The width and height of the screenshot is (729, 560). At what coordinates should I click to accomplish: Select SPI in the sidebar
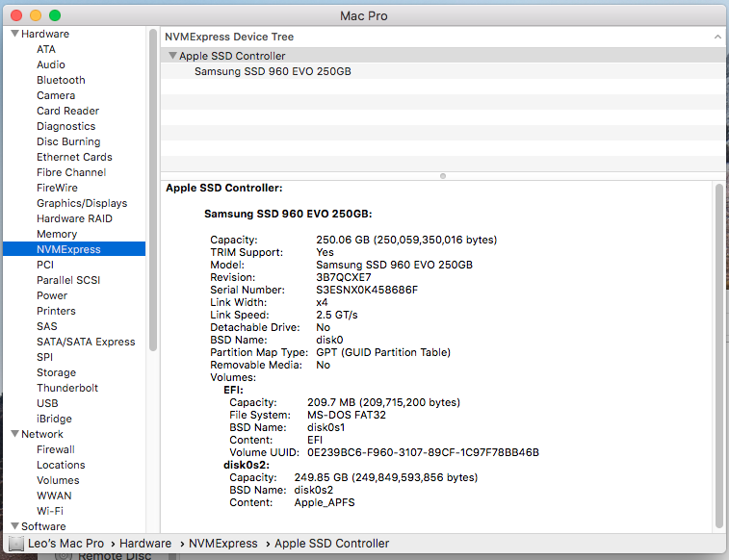(x=44, y=357)
